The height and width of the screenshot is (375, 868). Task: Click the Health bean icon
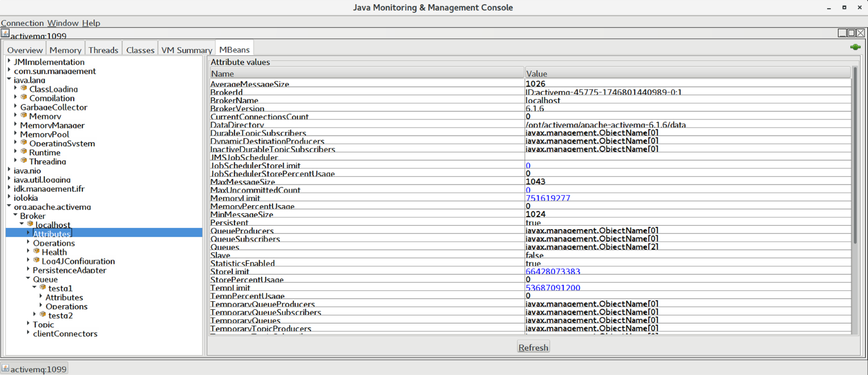tap(36, 251)
